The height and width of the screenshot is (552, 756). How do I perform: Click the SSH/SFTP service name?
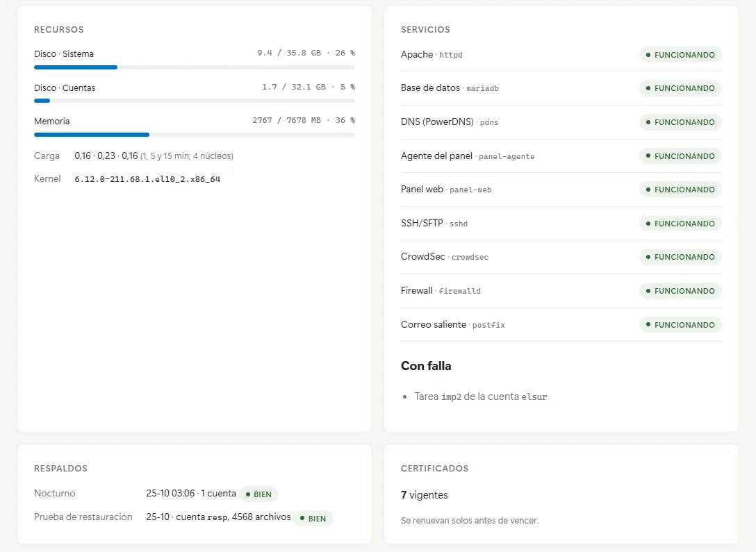pos(422,223)
